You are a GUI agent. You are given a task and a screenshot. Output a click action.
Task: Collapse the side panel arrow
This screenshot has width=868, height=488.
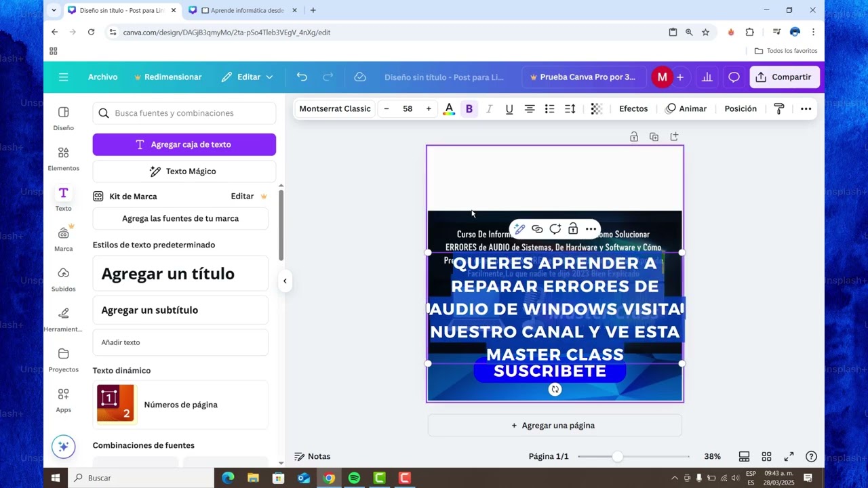pos(285,281)
